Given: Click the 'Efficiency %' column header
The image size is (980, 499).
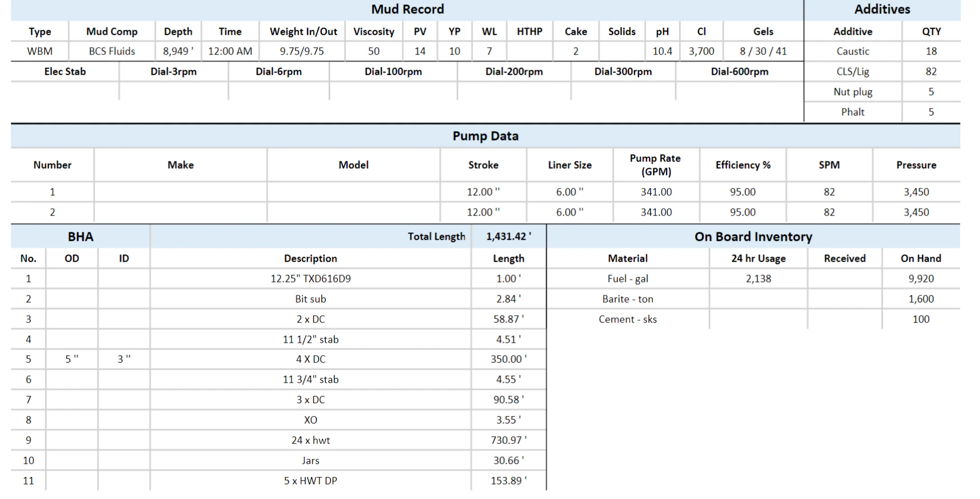Looking at the screenshot, I should [x=743, y=165].
